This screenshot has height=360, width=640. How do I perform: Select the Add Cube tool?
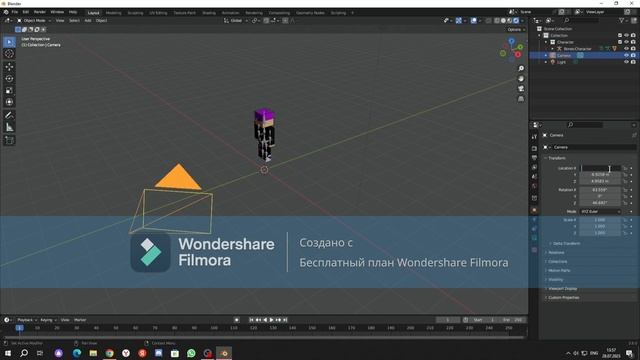(x=9, y=140)
